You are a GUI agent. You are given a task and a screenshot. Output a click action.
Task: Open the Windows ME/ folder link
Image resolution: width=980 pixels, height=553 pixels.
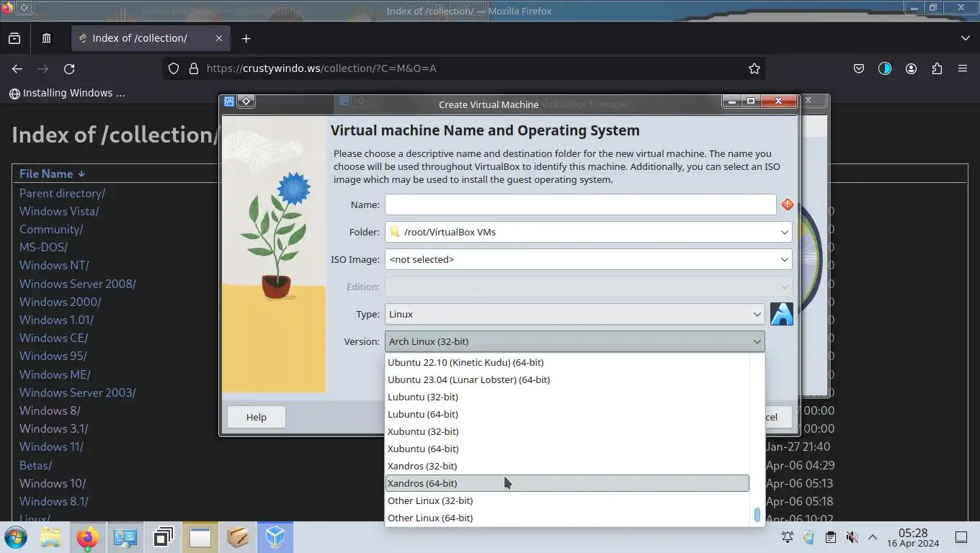click(x=55, y=374)
